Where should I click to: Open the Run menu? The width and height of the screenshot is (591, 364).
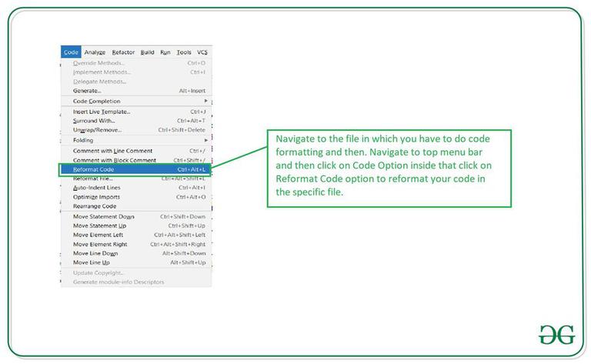coord(165,52)
